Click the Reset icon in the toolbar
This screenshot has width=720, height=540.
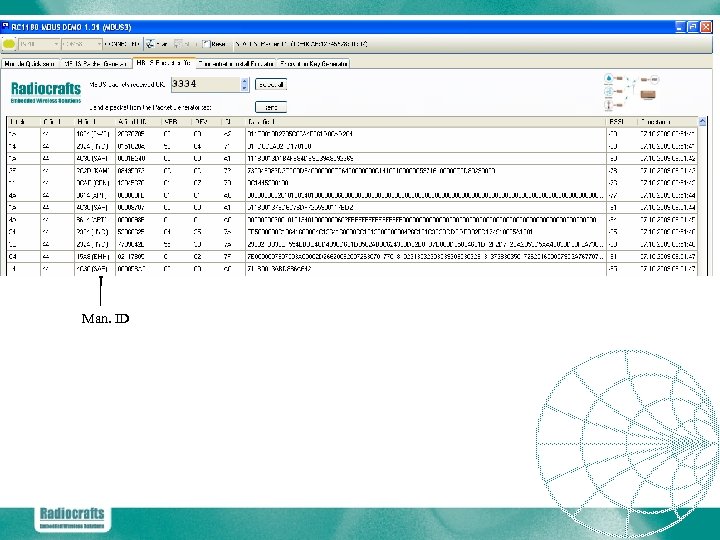207,44
